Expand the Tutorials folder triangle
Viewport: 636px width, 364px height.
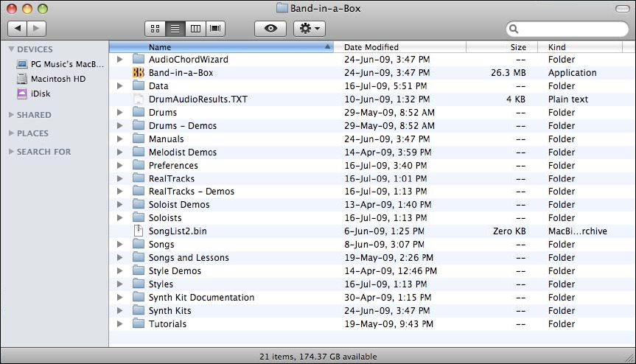(120, 324)
